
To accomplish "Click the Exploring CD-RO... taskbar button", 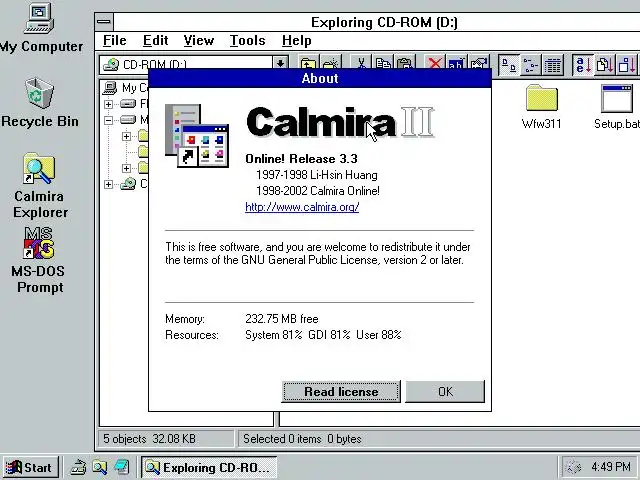I will pyautogui.click(x=209, y=467).
